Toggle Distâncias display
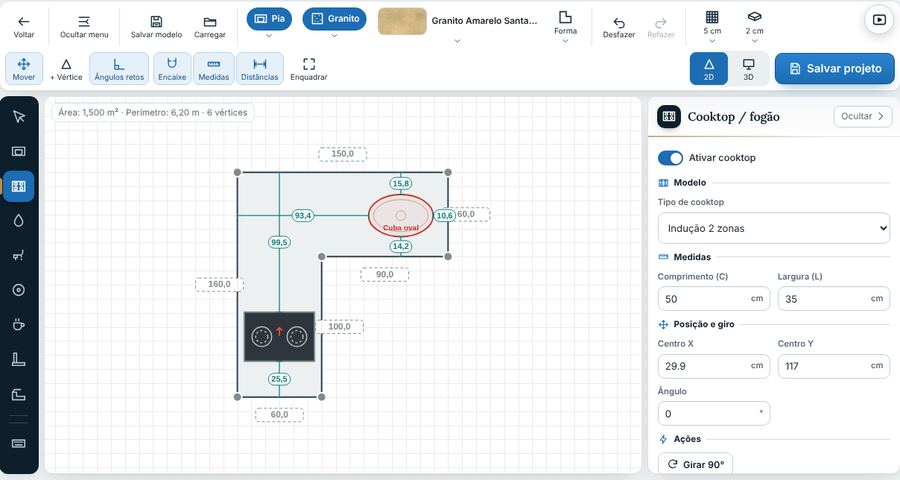The height and width of the screenshot is (480, 900). coord(259,68)
